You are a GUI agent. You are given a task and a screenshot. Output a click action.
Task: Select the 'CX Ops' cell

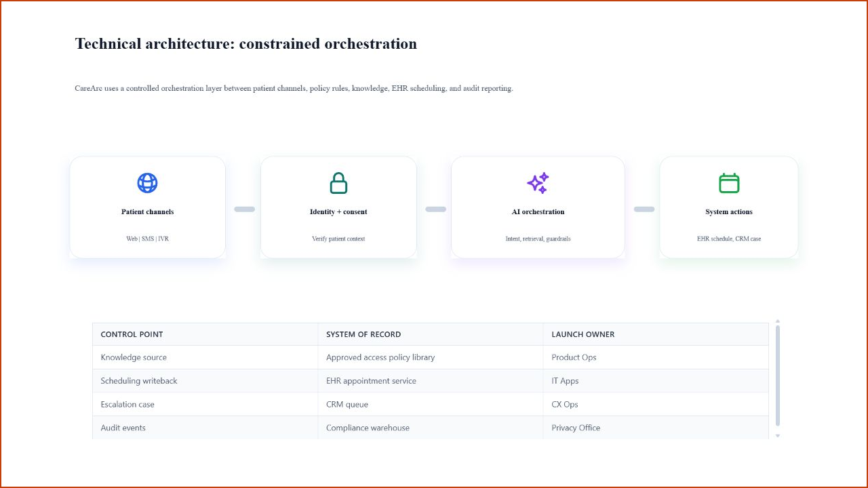coord(656,404)
